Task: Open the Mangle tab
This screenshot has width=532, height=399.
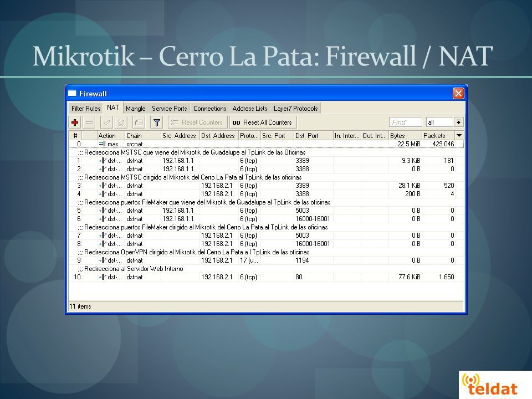Action: coord(135,109)
